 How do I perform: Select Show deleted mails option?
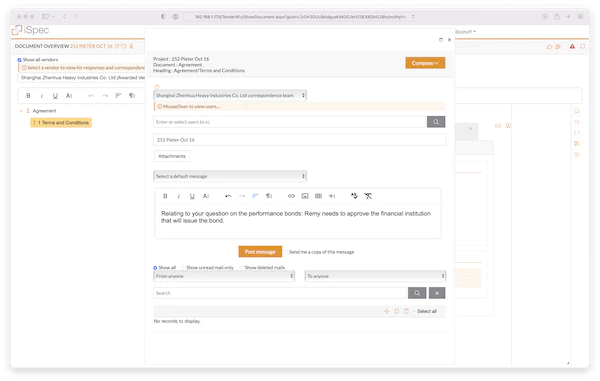tap(241, 267)
